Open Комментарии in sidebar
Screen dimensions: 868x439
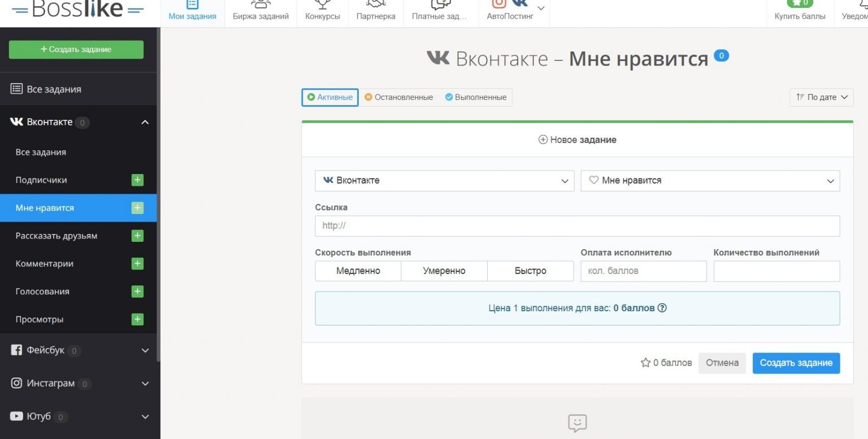[45, 264]
